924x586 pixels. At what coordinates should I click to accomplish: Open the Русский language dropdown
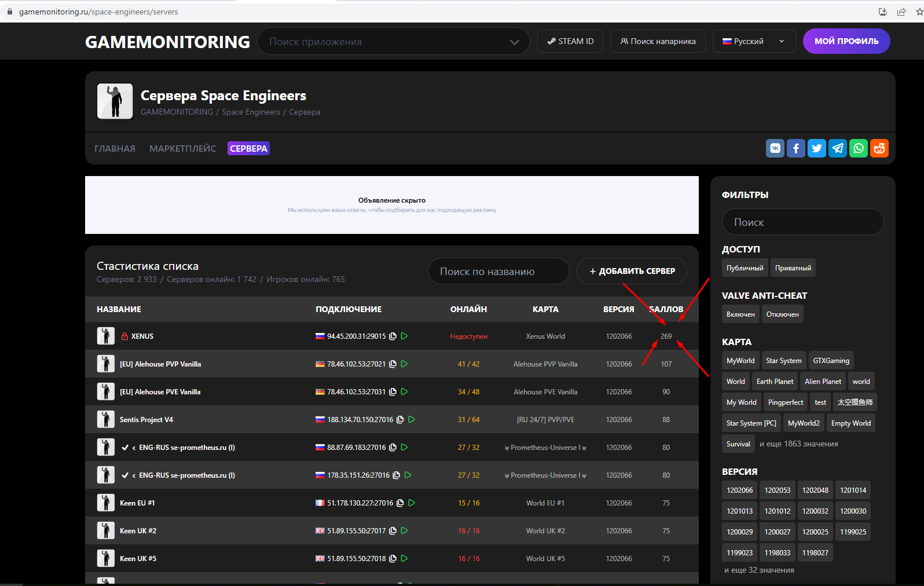point(753,42)
